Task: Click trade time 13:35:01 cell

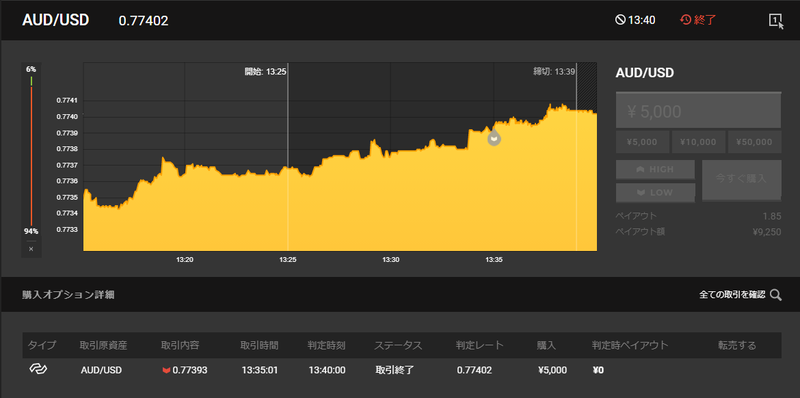Action: (260, 370)
